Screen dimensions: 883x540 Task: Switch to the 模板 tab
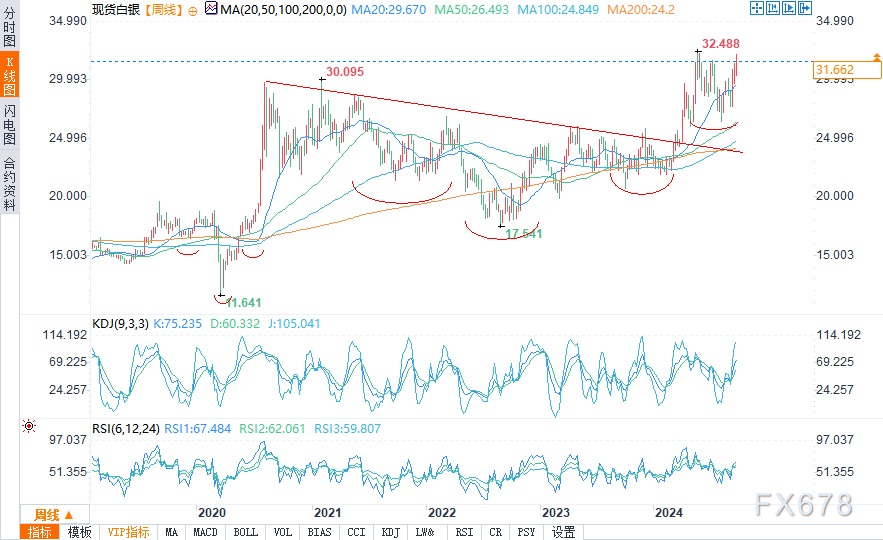coord(79,532)
